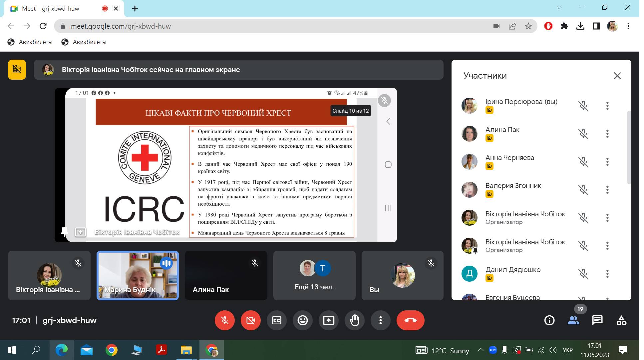The image size is (644, 360).
Task: Click the main-screen banner for Вікторія Іванівна Чобіток
Action: tap(239, 70)
